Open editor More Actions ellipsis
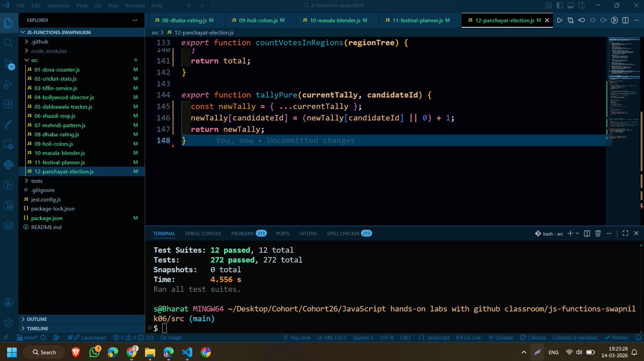This screenshot has height=361, width=644. coord(637,20)
